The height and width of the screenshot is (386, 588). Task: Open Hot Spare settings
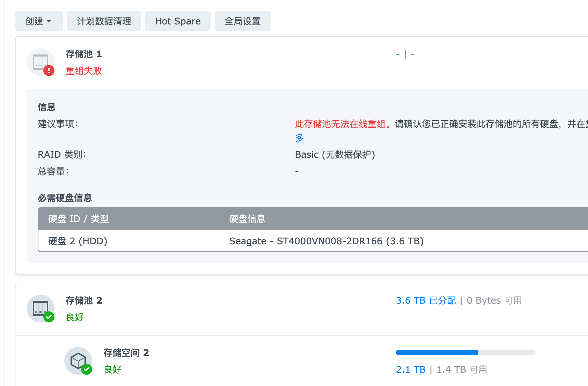pyautogui.click(x=178, y=21)
